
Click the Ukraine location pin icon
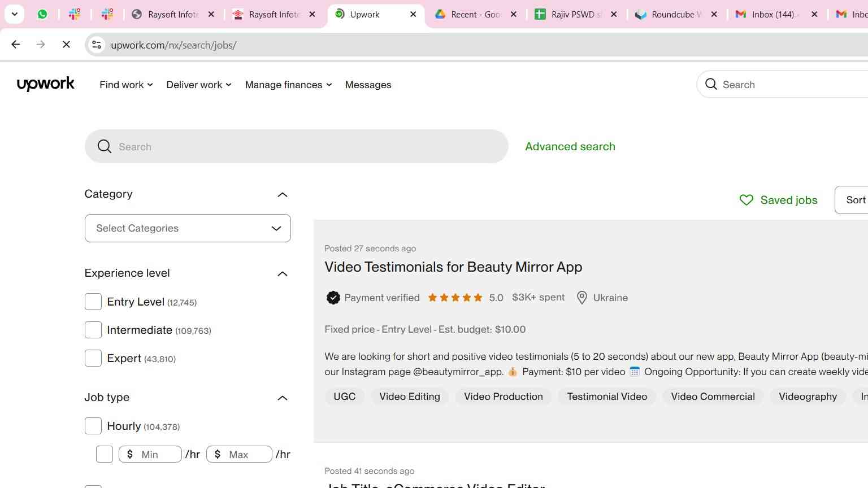tap(582, 298)
